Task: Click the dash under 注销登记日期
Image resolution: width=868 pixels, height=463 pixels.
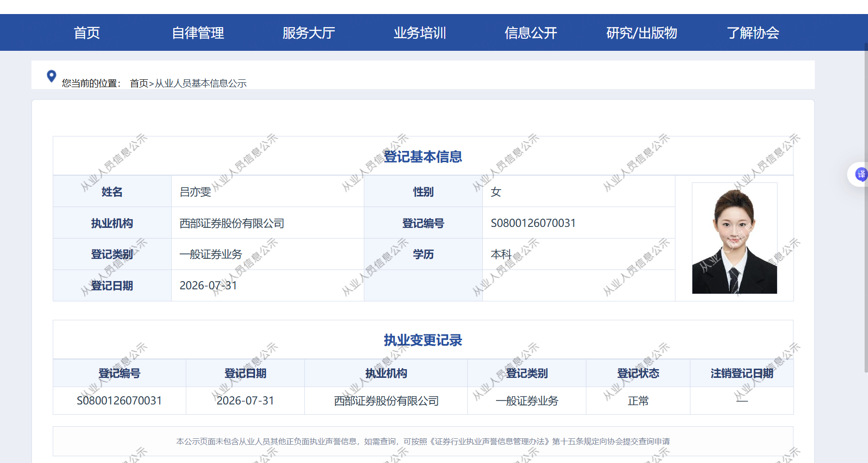Action: (x=742, y=401)
